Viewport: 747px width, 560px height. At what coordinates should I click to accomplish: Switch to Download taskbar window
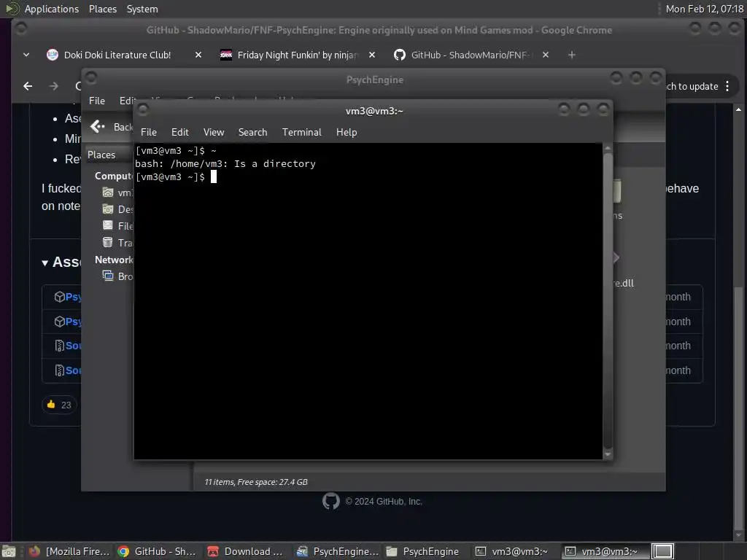coord(247,551)
